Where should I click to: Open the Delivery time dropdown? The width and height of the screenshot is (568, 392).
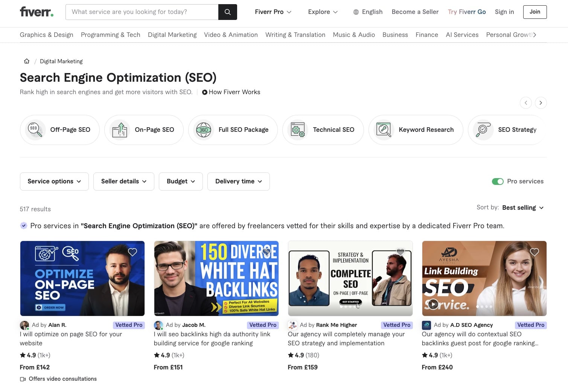[239, 182]
